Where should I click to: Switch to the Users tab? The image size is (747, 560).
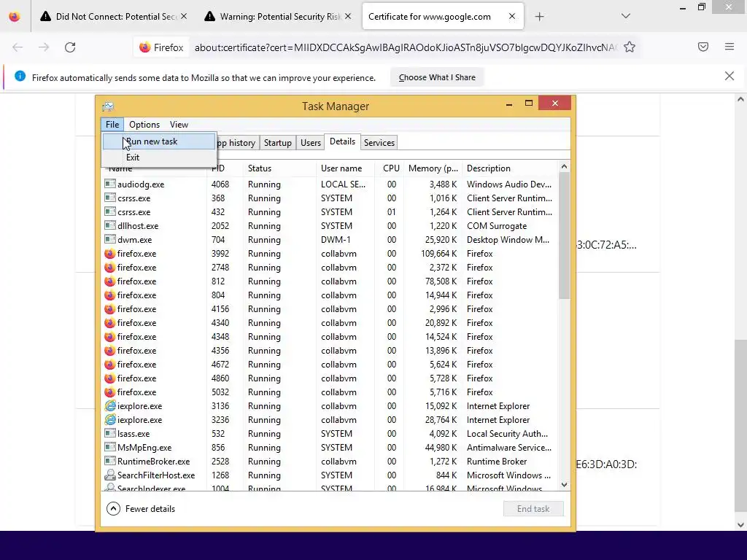point(311,143)
